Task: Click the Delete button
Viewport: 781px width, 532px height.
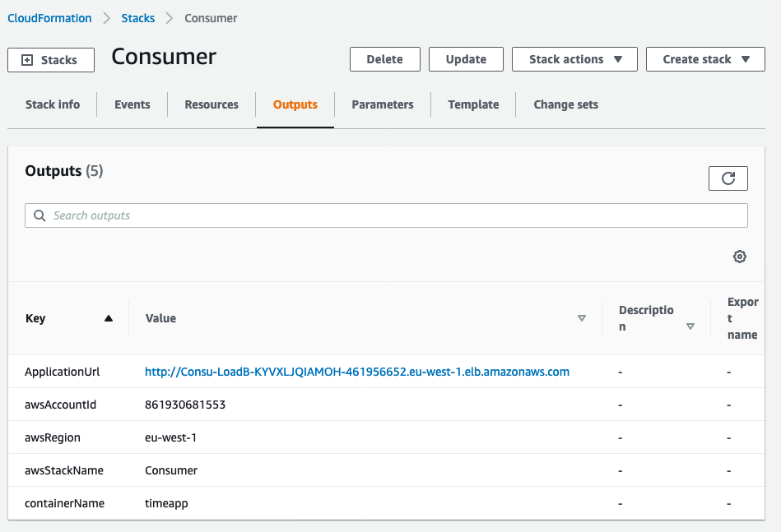Action: pos(384,58)
